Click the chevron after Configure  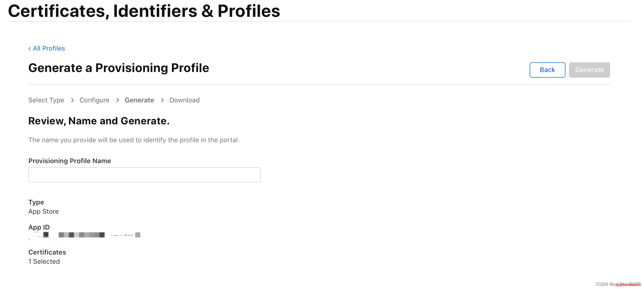[118, 100]
